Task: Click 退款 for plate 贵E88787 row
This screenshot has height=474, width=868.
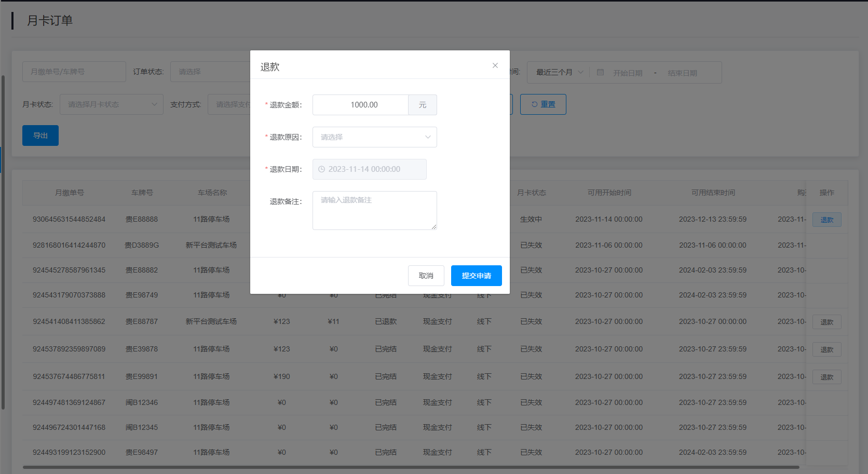Action: [x=826, y=322]
